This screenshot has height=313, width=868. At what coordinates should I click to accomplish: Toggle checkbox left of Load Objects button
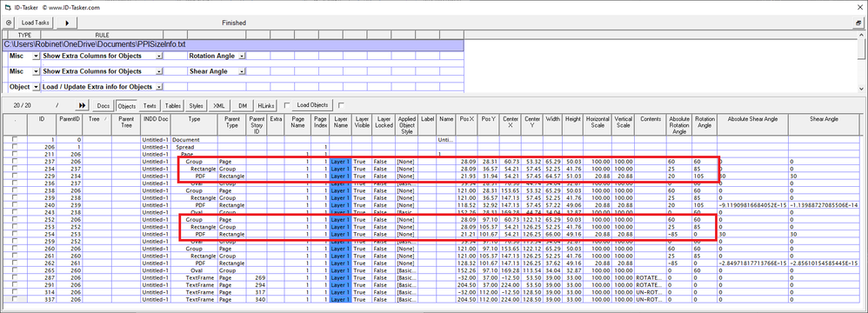point(287,105)
